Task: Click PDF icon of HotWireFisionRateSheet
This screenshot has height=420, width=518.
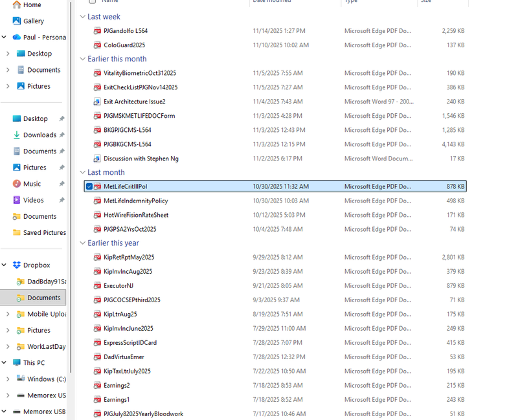Action: (x=97, y=216)
